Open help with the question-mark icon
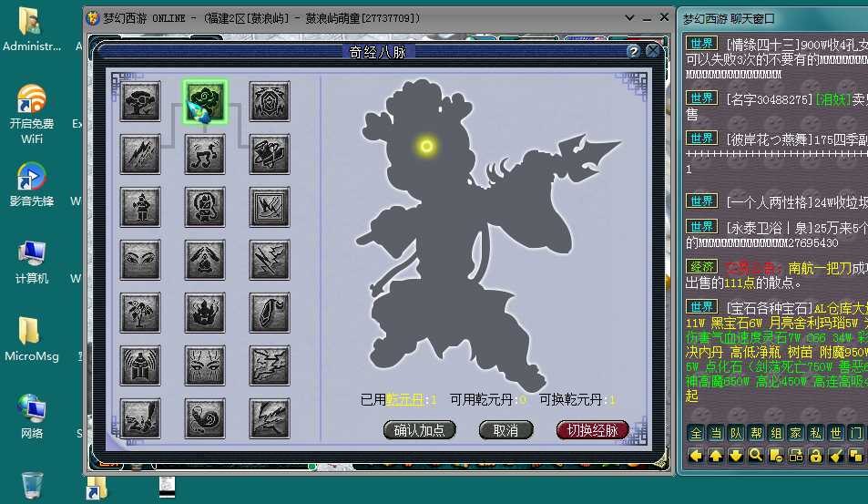This screenshot has width=868, height=504. point(633,52)
